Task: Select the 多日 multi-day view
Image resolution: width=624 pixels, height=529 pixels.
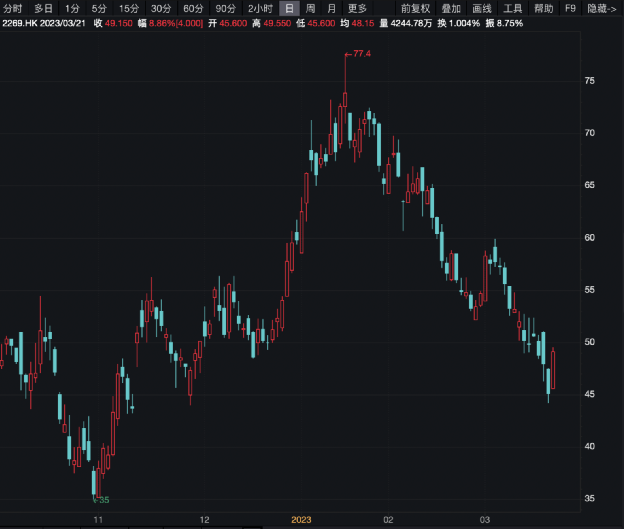Action: click(43, 8)
